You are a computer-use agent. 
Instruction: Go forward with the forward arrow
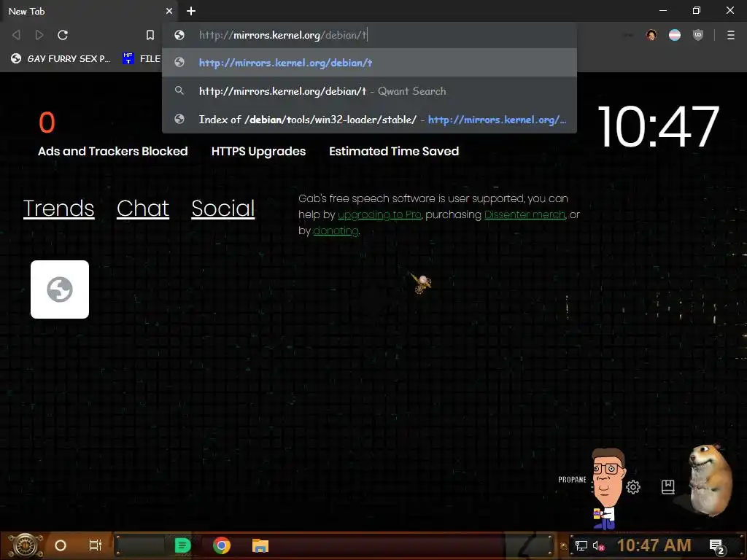(39, 35)
